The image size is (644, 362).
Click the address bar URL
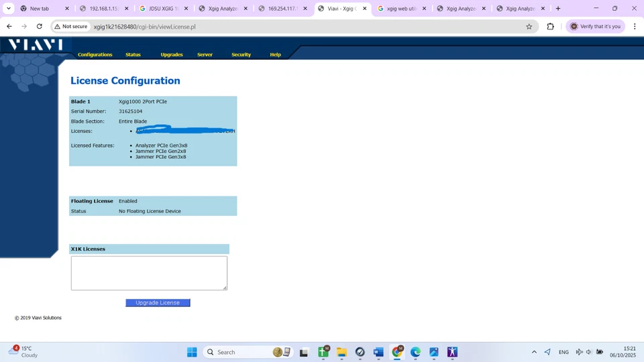coord(144,27)
